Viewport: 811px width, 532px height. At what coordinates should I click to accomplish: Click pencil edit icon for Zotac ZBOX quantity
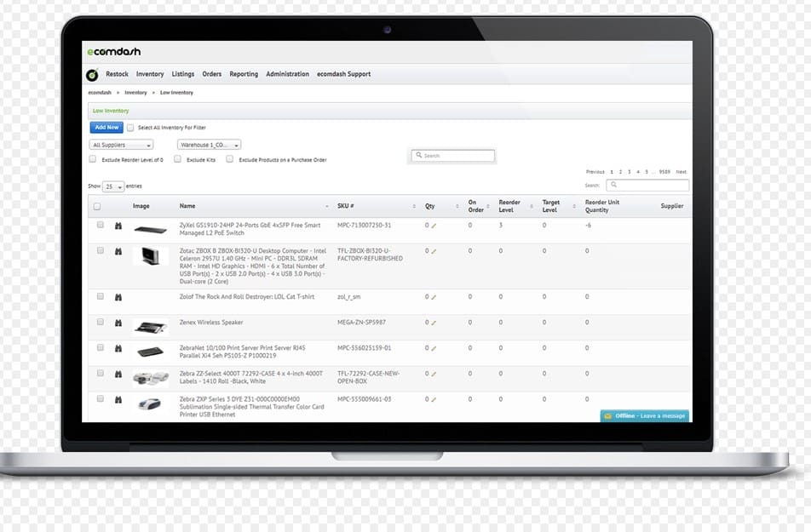433,252
